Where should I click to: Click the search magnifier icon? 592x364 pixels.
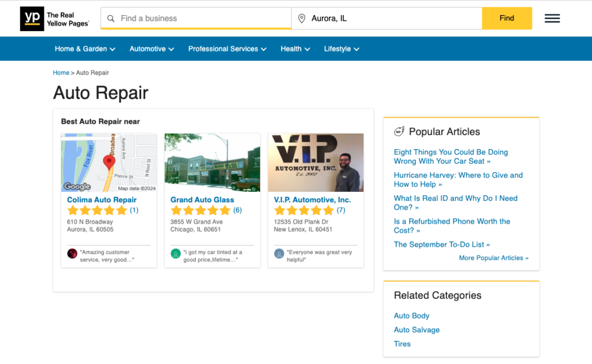(110, 18)
